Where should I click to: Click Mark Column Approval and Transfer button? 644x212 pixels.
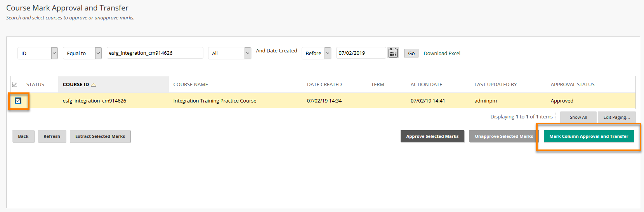tap(588, 136)
